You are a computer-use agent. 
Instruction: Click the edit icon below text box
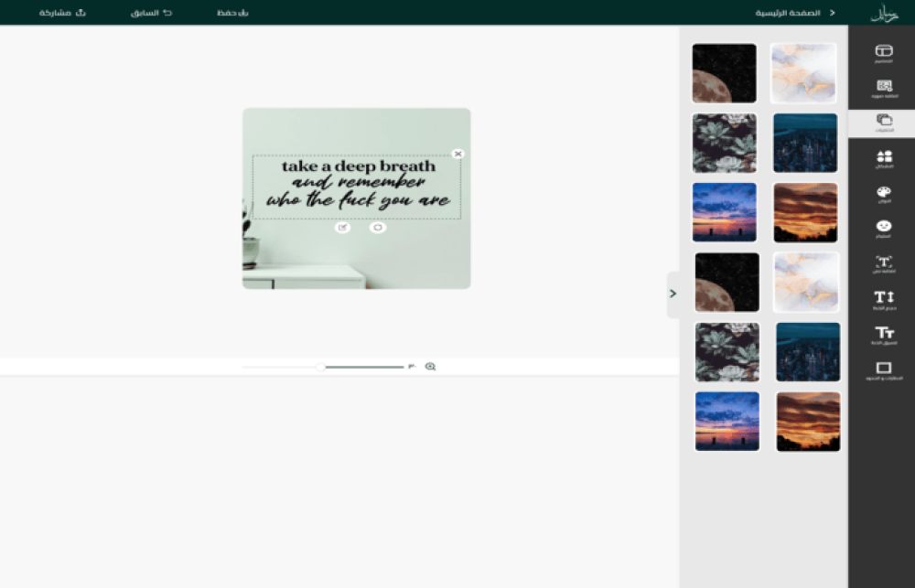(x=342, y=228)
